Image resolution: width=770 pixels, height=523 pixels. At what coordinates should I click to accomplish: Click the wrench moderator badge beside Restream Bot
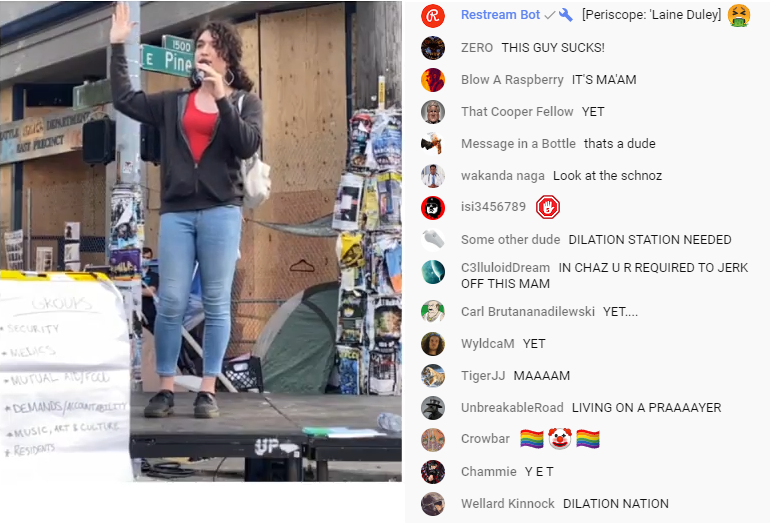point(566,15)
